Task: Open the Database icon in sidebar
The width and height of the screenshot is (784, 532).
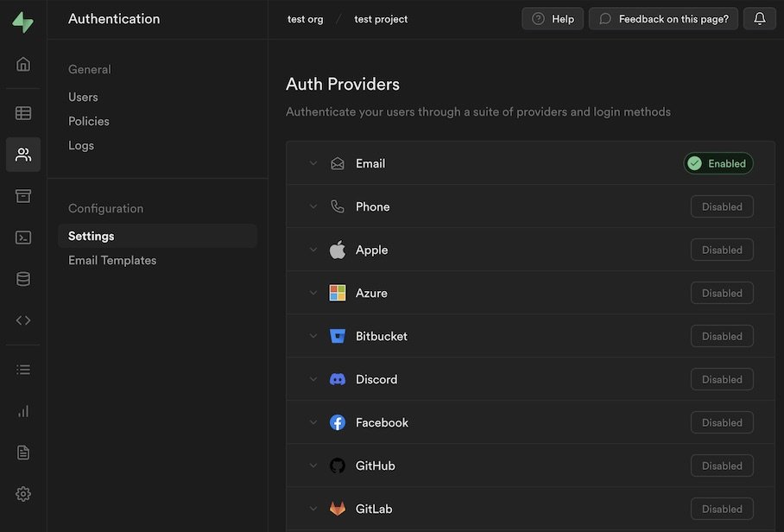Action: pyautogui.click(x=23, y=279)
